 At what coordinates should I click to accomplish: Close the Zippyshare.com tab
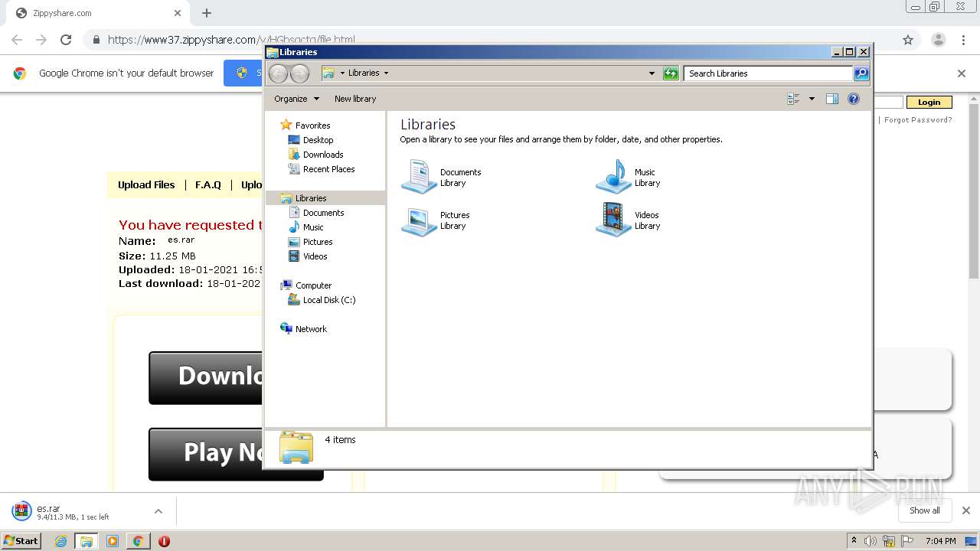tap(178, 13)
